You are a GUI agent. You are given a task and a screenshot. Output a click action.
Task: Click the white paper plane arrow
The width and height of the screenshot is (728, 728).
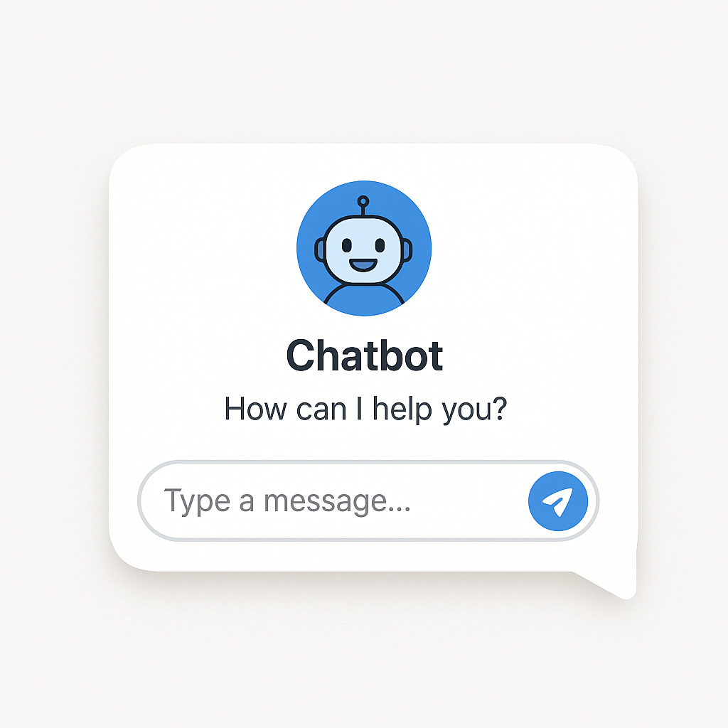tap(557, 502)
